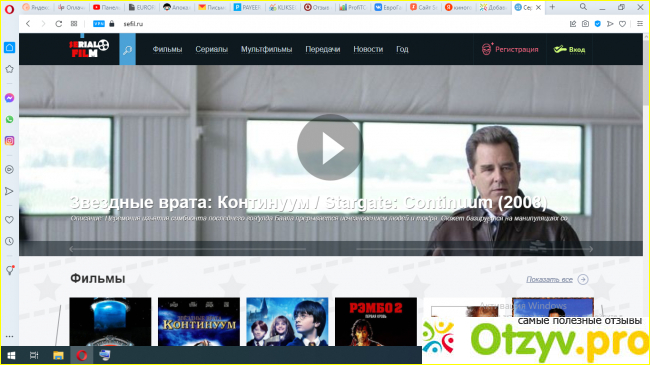Open Messenger in the Opera sidebar
Viewport: 650px width, 365px height.
[9, 98]
